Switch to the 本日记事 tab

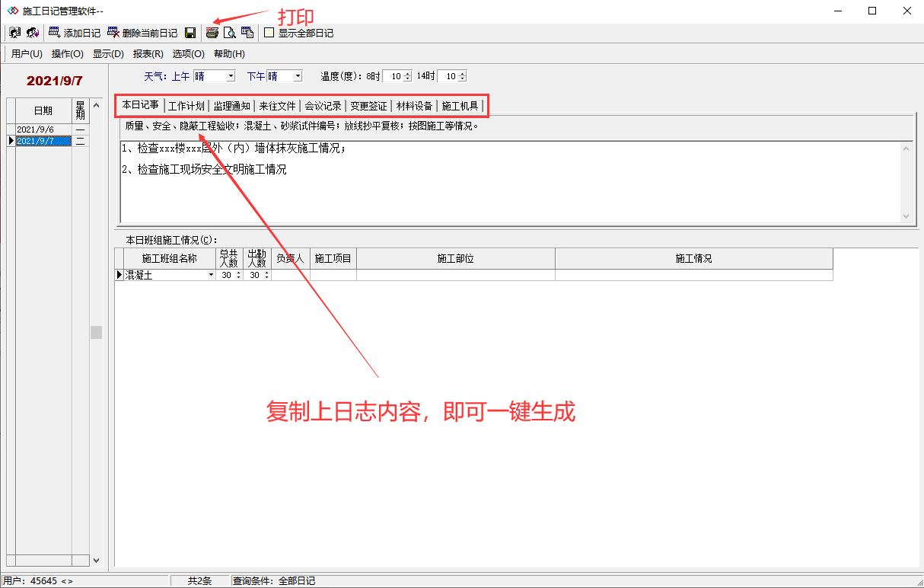(x=141, y=105)
